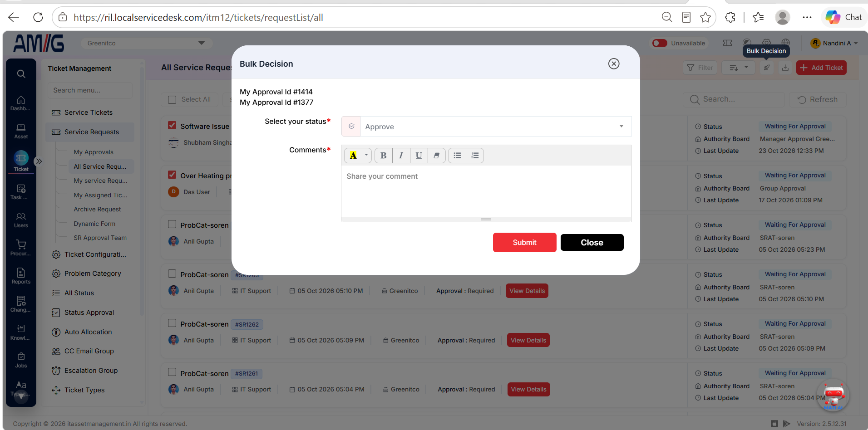Open the Approve status dropdown

486,127
